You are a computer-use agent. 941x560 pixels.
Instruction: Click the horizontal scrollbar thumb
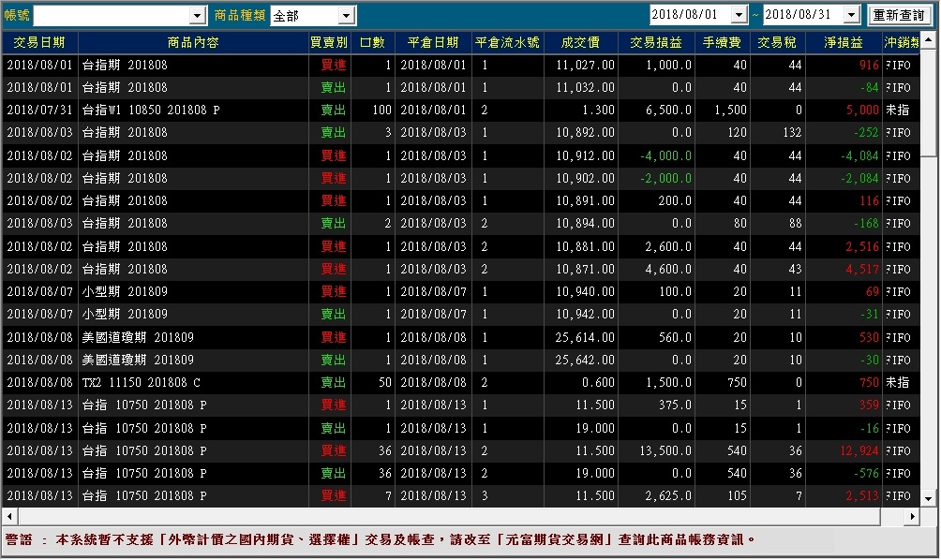pos(450,516)
